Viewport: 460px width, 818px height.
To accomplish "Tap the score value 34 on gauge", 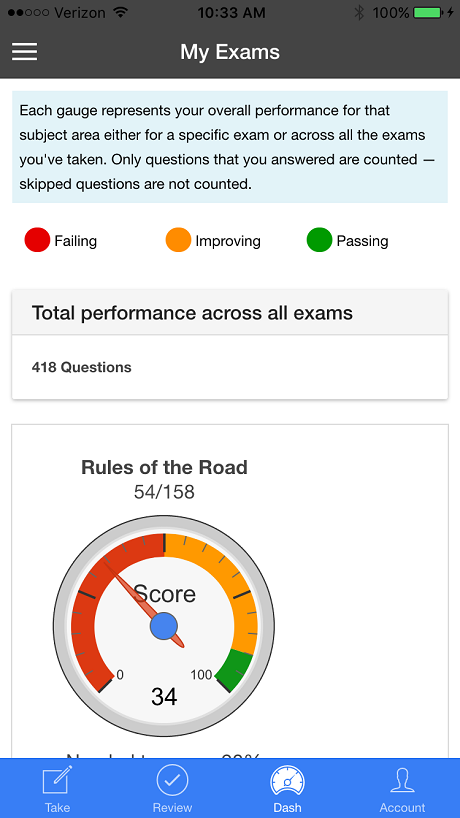I will point(164,696).
